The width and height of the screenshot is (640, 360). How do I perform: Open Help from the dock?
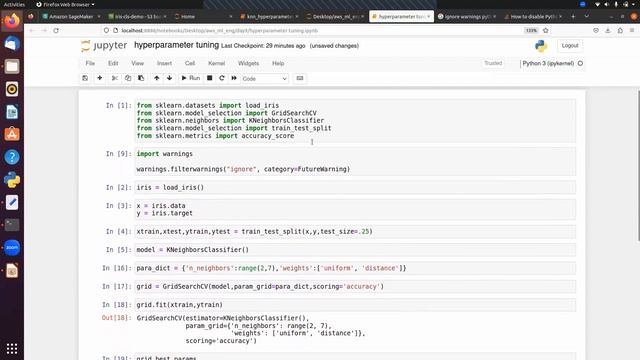pos(12,157)
